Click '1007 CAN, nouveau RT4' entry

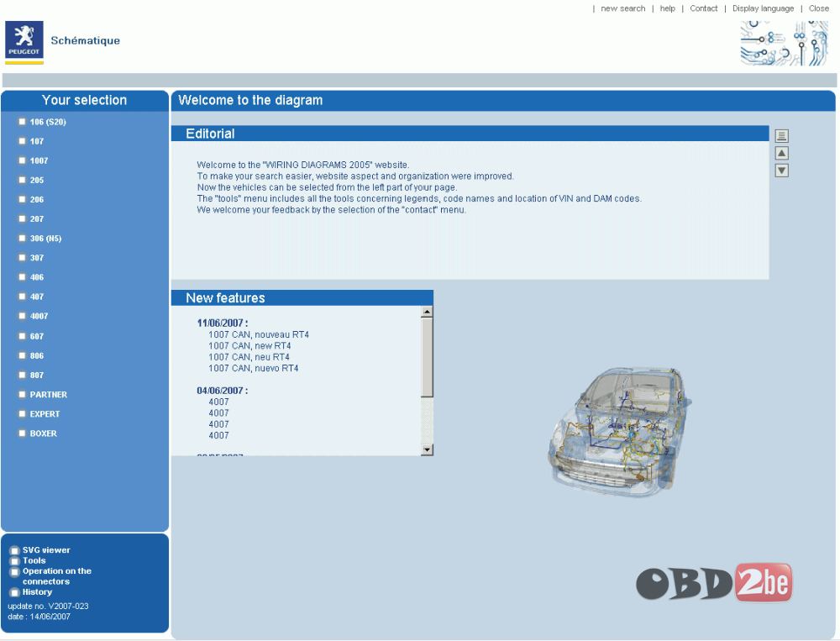coord(259,334)
